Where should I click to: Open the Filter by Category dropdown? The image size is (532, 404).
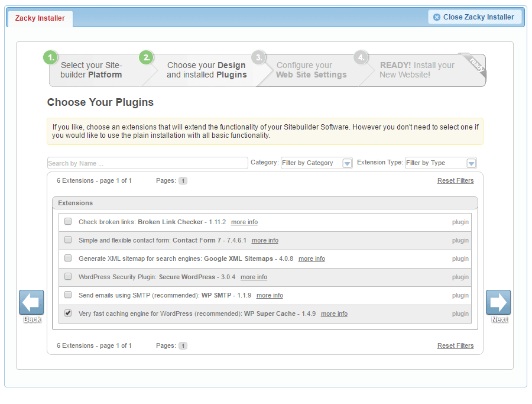tap(316, 163)
